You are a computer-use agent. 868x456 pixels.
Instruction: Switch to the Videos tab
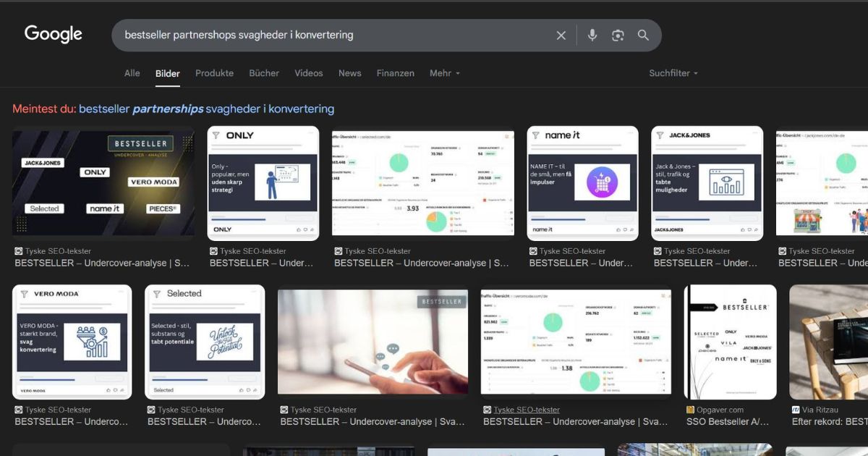tap(309, 73)
